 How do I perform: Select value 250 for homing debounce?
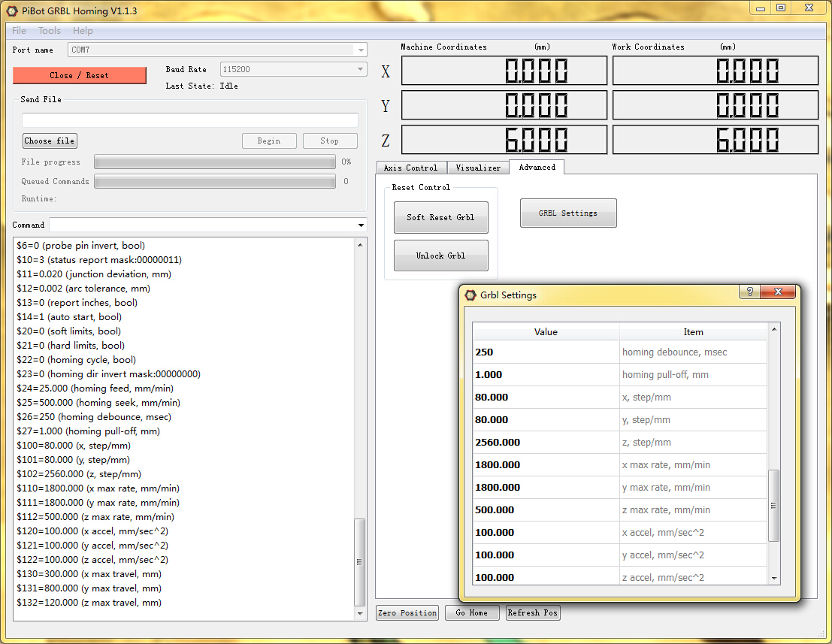(x=546, y=352)
